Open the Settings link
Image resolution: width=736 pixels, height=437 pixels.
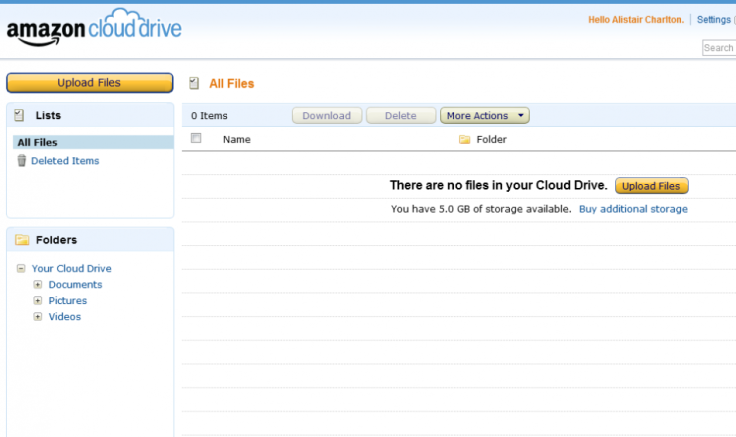[713, 20]
